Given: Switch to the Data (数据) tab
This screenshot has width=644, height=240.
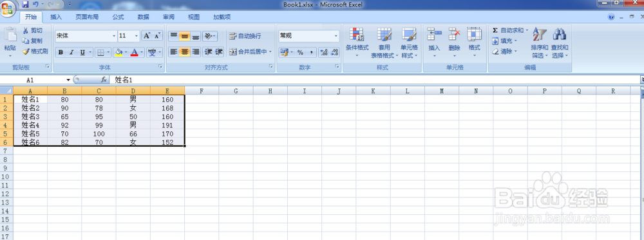Looking at the screenshot, I should tap(144, 17).
